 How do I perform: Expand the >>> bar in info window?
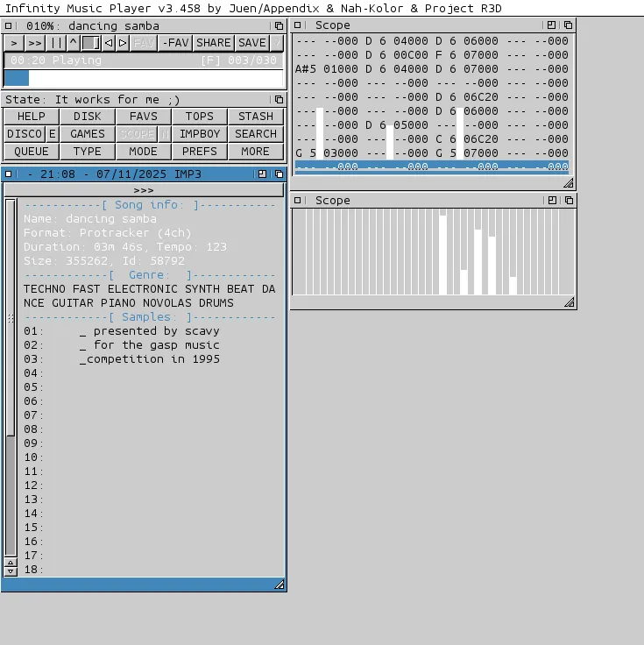[x=144, y=190]
